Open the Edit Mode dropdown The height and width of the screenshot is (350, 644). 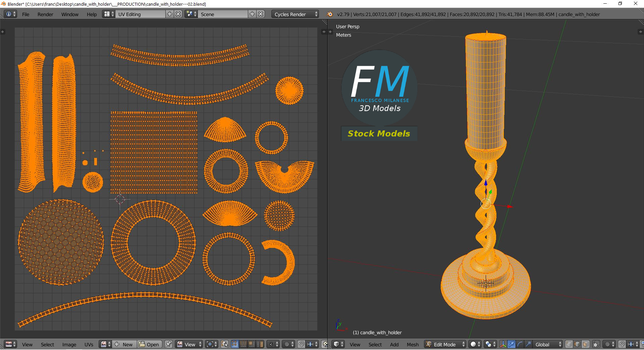tap(445, 344)
